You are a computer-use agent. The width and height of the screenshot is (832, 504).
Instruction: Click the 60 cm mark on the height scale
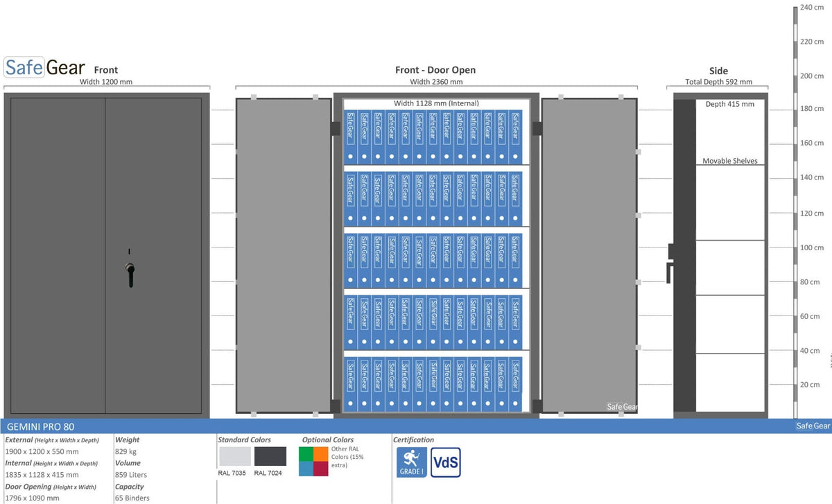tap(810, 316)
